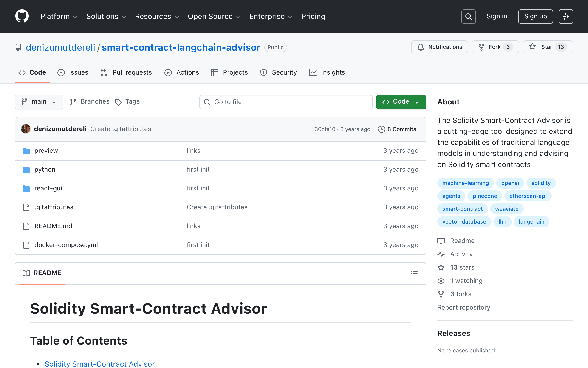Switch to the Pull requests tab
Viewport: 588px width, 368px height.
coord(126,72)
